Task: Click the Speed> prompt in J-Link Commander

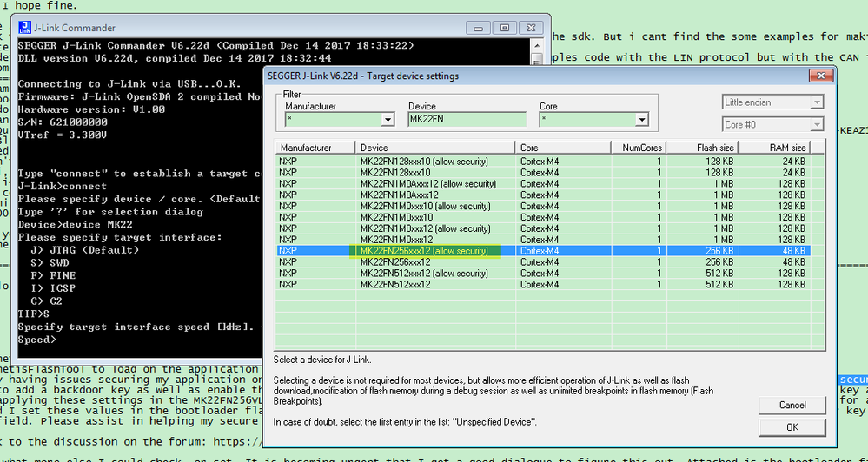Action: coord(36,340)
